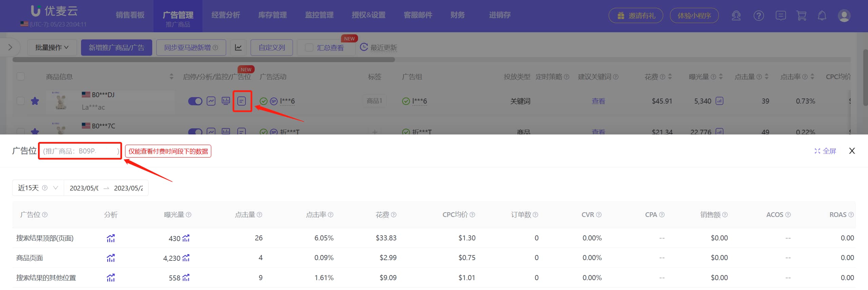Click the horizontal table scrollbar
The height and width of the screenshot is (290, 868).
(203, 60)
